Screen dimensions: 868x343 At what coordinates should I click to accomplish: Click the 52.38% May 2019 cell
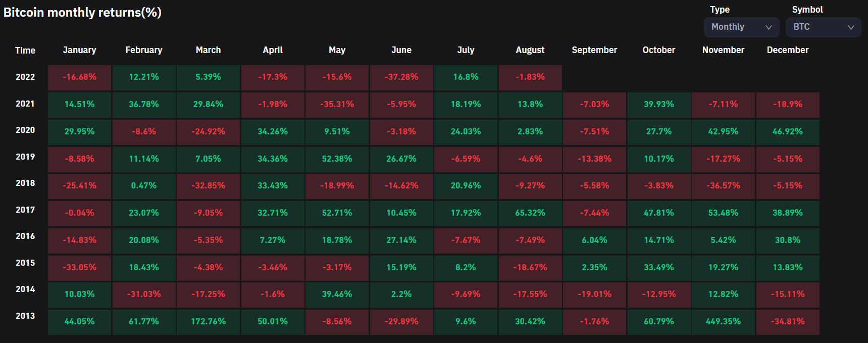[x=337, y=159]
